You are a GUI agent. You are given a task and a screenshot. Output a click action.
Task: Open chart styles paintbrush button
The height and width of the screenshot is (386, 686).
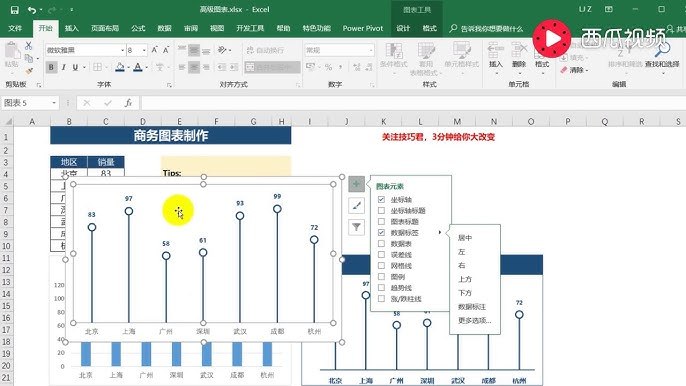click(x=356, y=205)
